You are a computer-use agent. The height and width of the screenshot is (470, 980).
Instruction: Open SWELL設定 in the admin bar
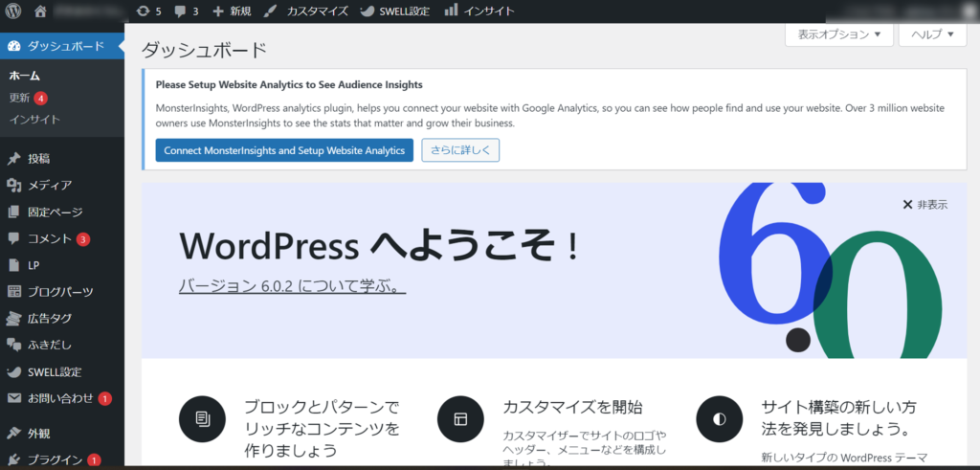click(x=405, y=11)
